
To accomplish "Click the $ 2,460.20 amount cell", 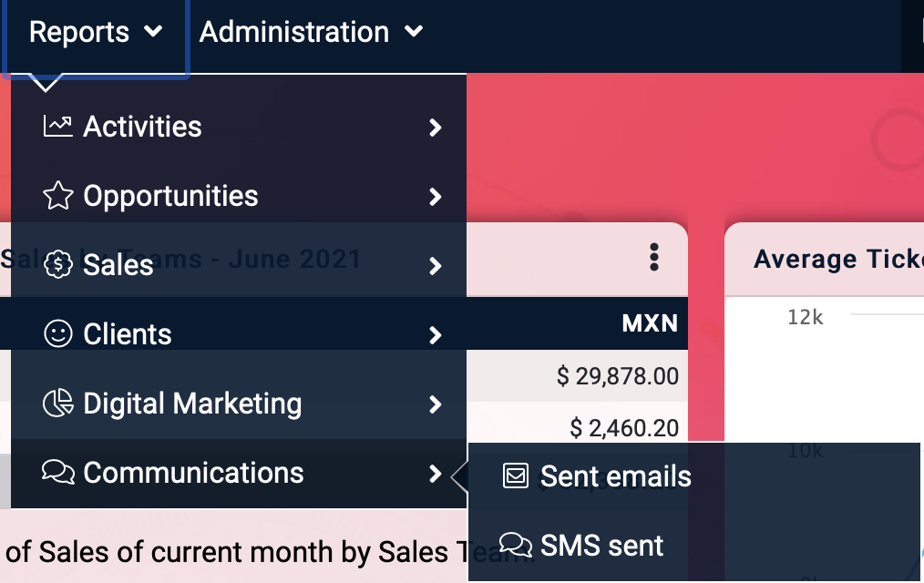I will (624, 427).
